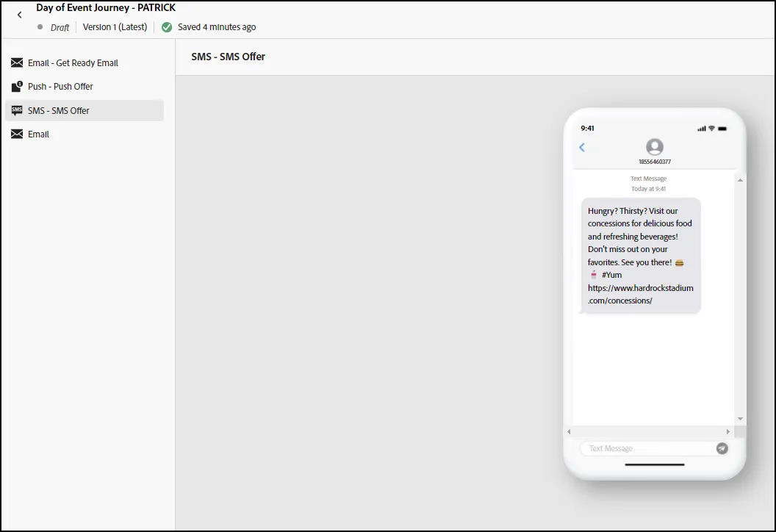Tap the send arrow in the phone preview

coord(722,448)
